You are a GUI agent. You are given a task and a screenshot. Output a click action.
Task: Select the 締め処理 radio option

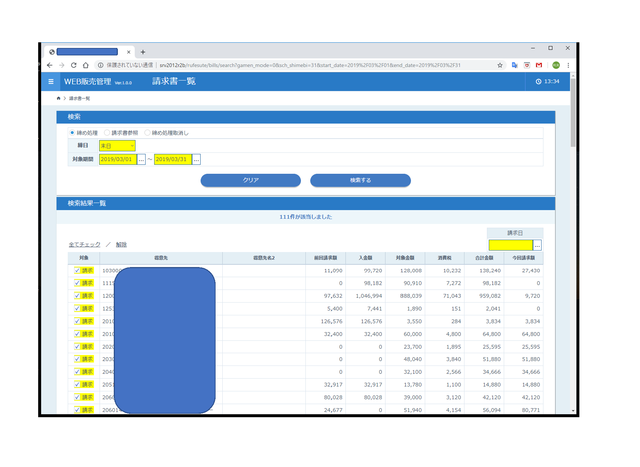click(72, 133)
